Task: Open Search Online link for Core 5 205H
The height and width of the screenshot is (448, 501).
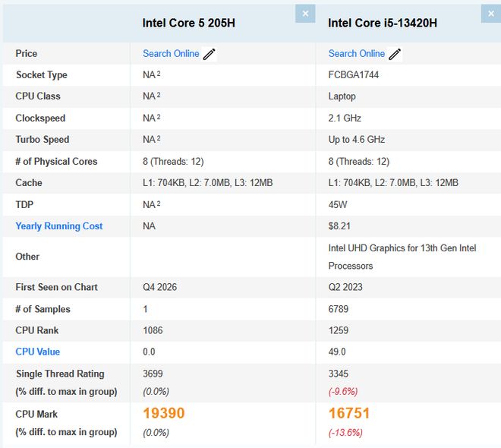Action: [171, 53]
